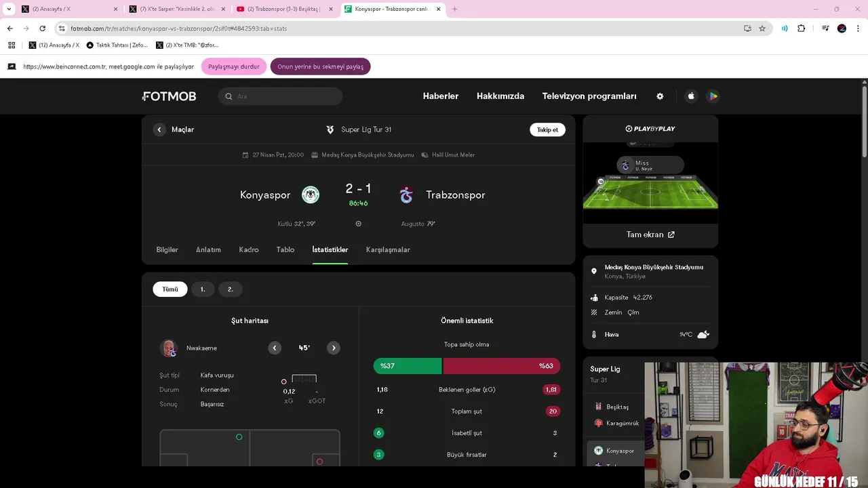Viewport: 868px width, 488px height.
Task: Open Televizyon programları link
Action: click(x=589, y=96)
